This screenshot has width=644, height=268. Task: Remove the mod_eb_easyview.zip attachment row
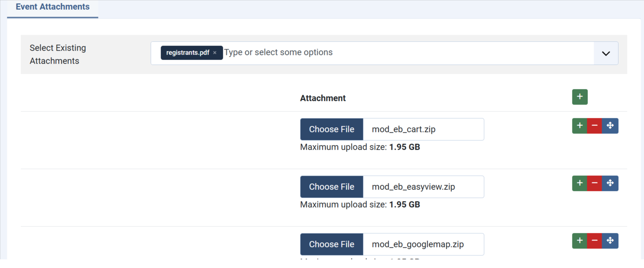coord(594,183)
